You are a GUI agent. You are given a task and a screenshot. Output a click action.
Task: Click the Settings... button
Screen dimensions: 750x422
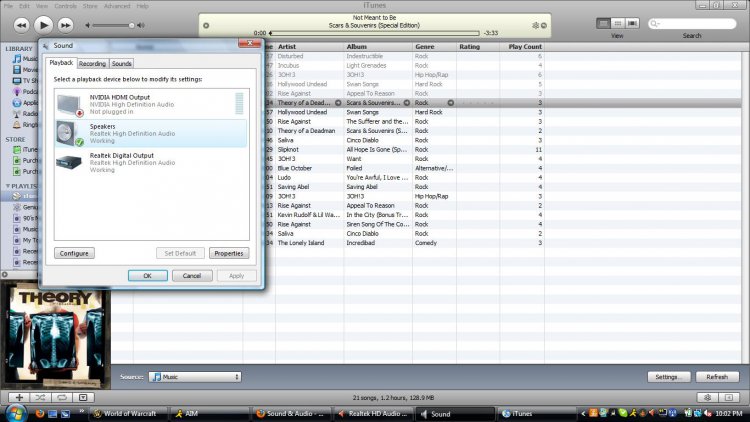point(669,377)
